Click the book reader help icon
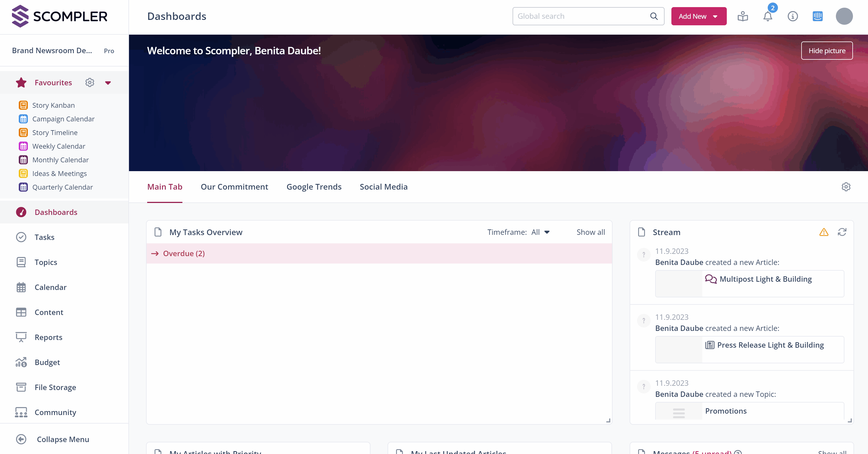Viewport: 868px width, 454px height. click(742, 16)
